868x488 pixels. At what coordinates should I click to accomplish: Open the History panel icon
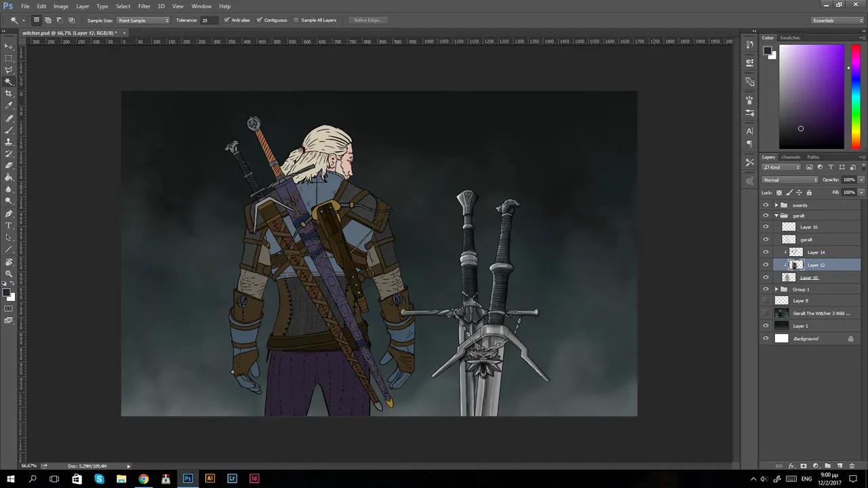tap(749, 45)
